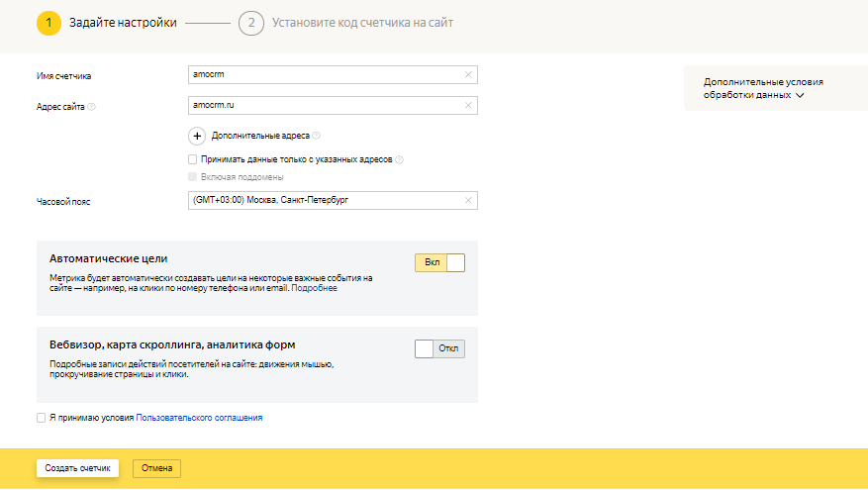Clear the timezone field with X icon
Screen dimensions: 868x490
[468, 201]
